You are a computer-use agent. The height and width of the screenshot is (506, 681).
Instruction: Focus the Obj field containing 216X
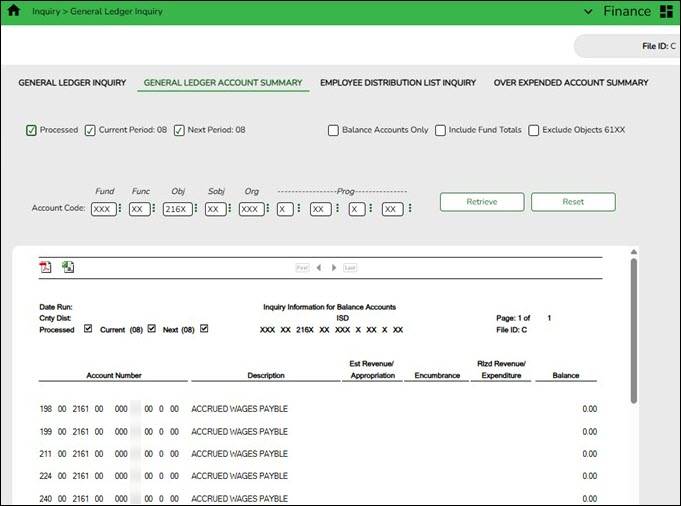click(x=177, y=209)
